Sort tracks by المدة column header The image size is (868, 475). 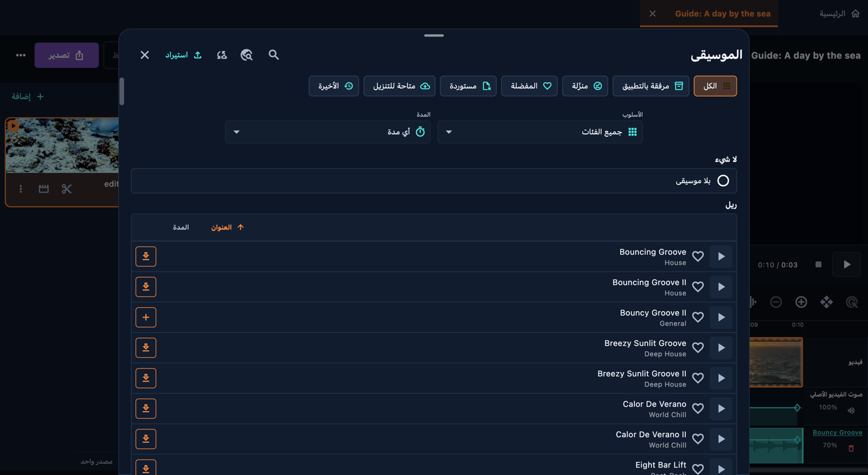(x=181, y=227)
